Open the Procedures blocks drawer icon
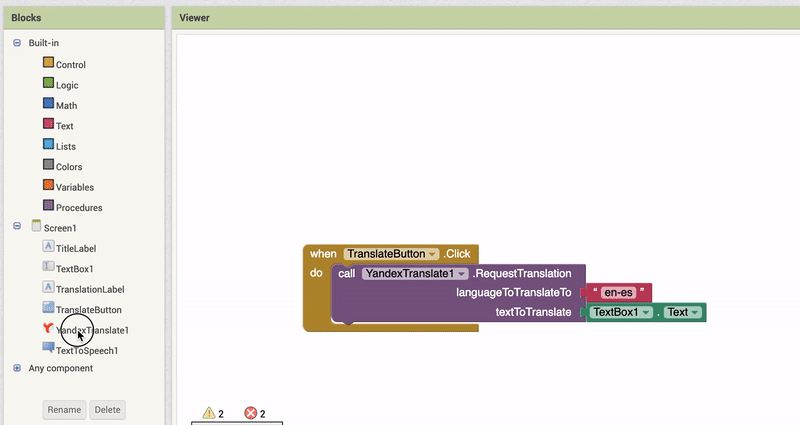The height and width of the screenshot is (425, 800). pyautogui.click(x=48, y=205)
